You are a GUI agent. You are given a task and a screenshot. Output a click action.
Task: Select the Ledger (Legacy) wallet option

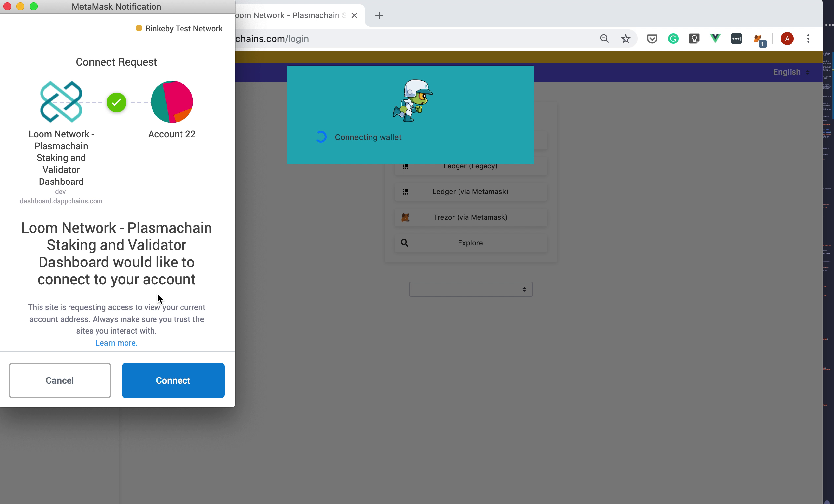pyautogui.click(x=470, y=167)
